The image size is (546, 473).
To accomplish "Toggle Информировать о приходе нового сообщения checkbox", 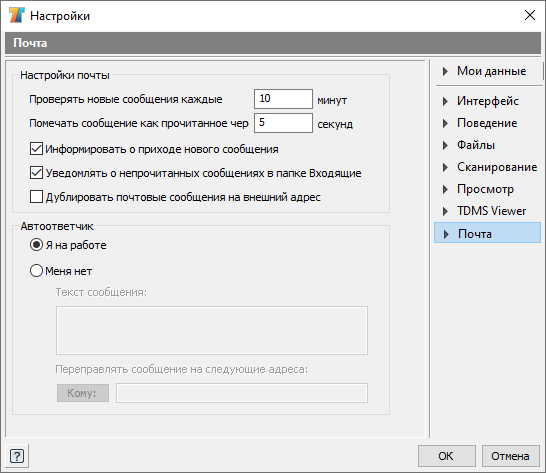I will [36, 149].
